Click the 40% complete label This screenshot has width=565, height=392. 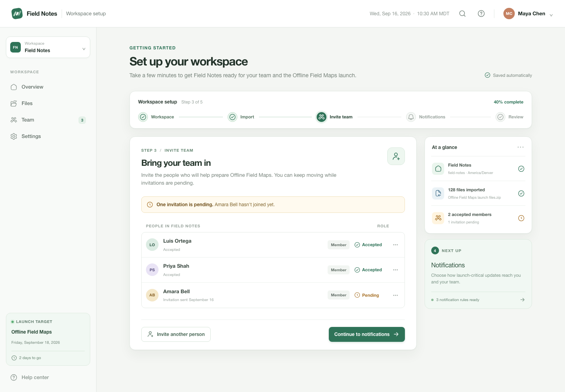(x=508, y=102)
